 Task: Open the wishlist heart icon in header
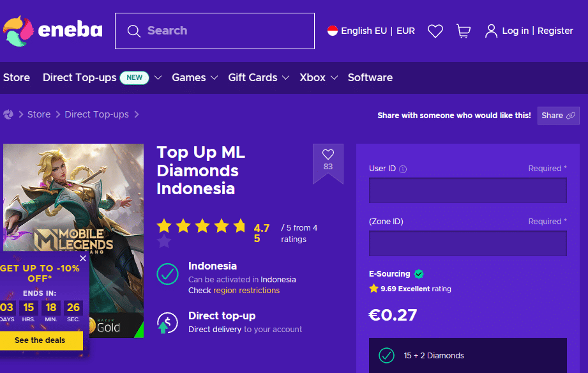point(435,31)
